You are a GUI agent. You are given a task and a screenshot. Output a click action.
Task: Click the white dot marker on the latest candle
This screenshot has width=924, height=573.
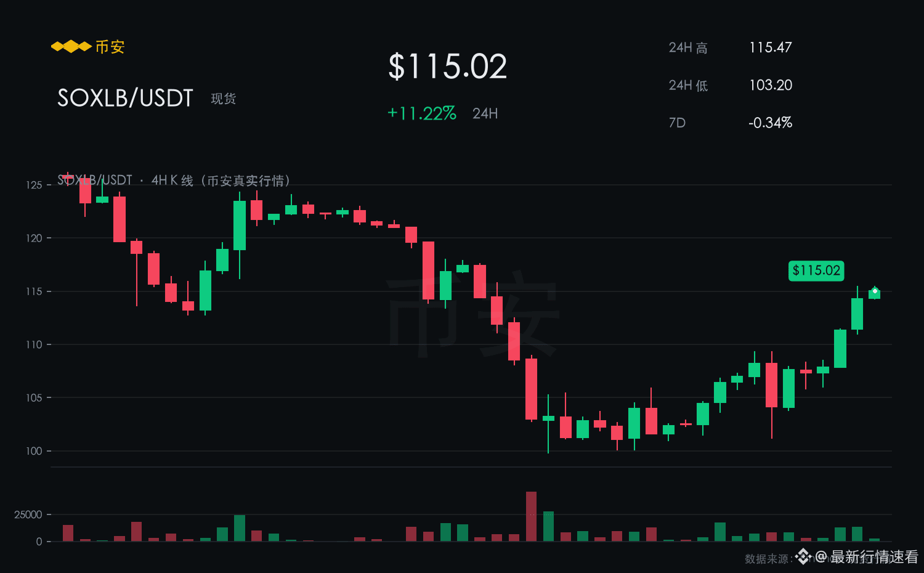coord(875,291)
